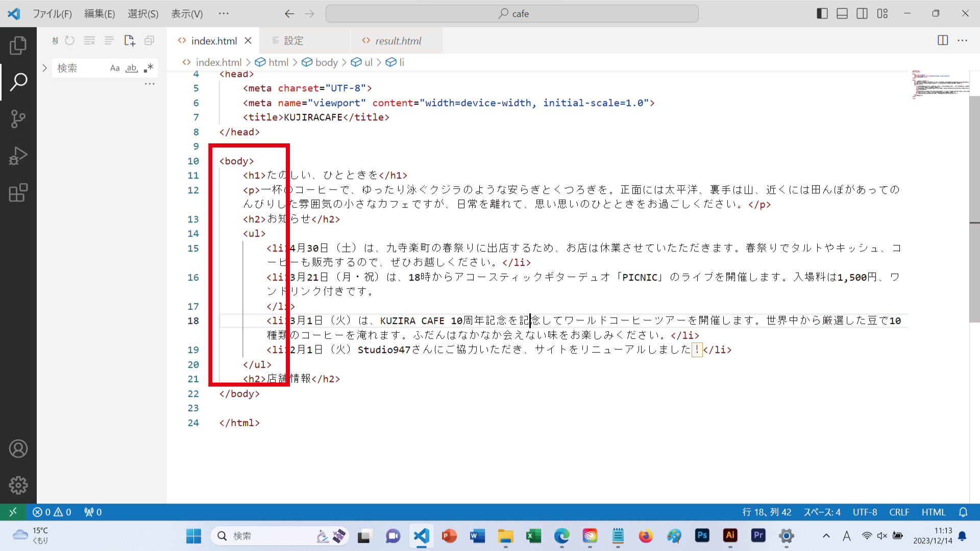Image resolution: width=980 pixels, height=551 pixels.
Task: Switch to the Explorer sidebar icon
Action: [x=18, y=45]
